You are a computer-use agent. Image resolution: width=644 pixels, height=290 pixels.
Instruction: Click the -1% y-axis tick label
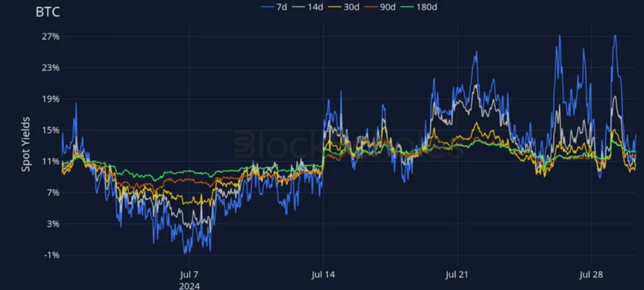(52, 255)
